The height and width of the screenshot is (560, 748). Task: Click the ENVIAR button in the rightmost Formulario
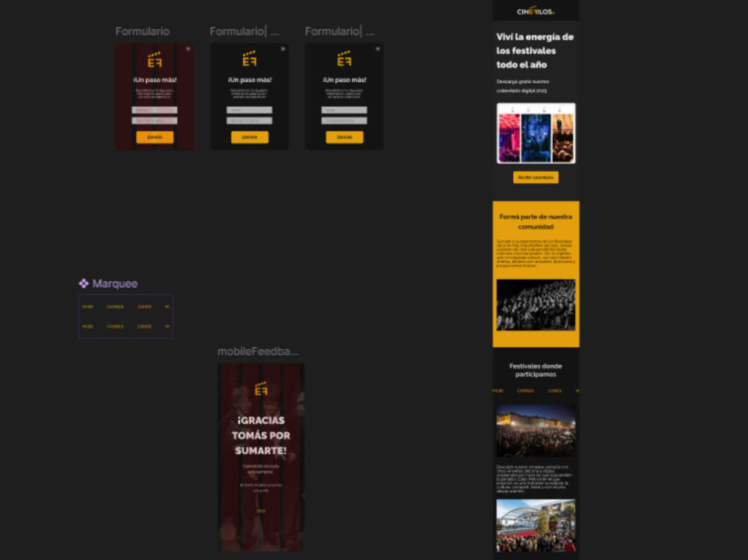point(344,138)
